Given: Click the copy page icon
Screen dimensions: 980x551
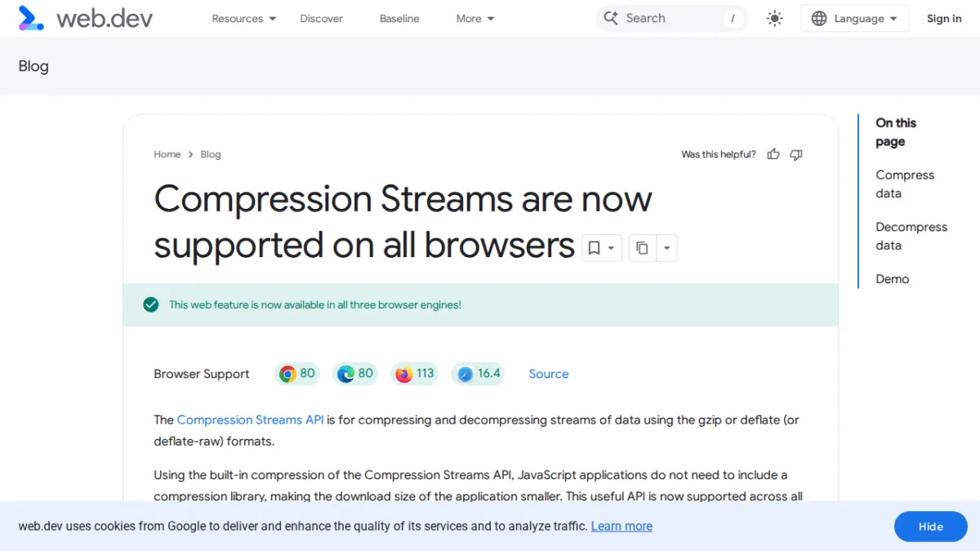Looking at the screenshot, I should pyautogui.click(x=642, y=248).
